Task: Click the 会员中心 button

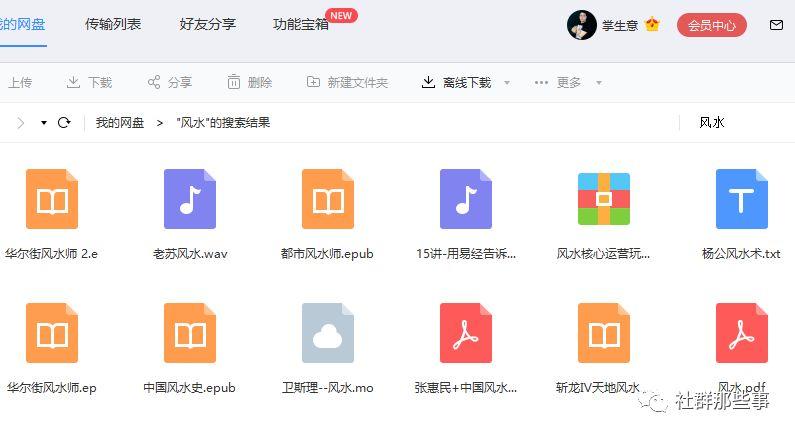Action: pyautogui.click(x=711, y=25)
